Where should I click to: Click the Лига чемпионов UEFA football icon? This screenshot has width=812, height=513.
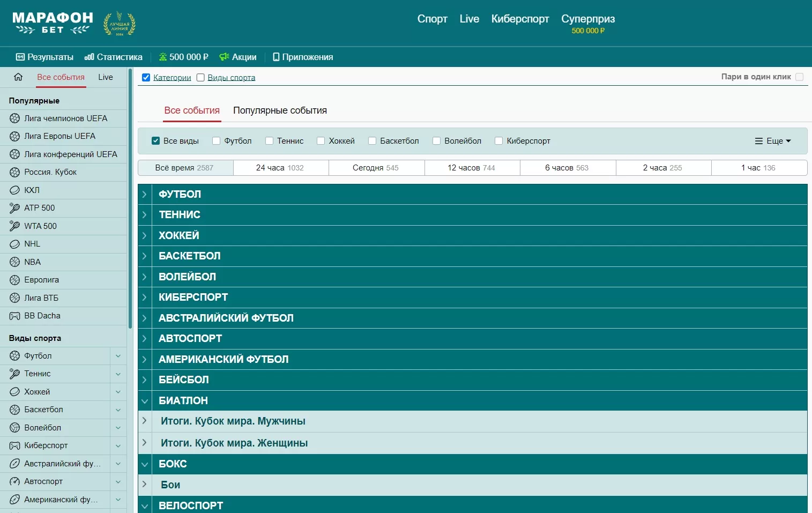click(14, 118)
